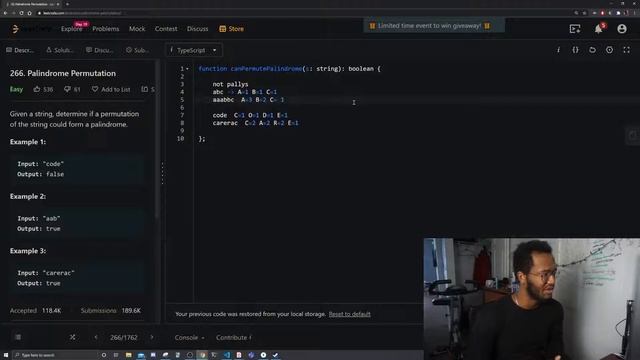The image size is (640, 360).
Task: Open Visual Studio Code from taskbar
Action: [227, 355]
